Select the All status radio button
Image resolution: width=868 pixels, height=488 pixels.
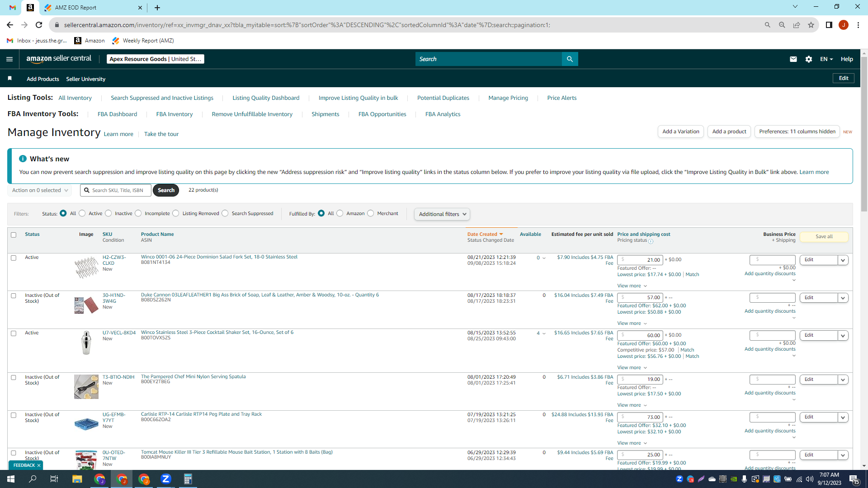point(63,213)
